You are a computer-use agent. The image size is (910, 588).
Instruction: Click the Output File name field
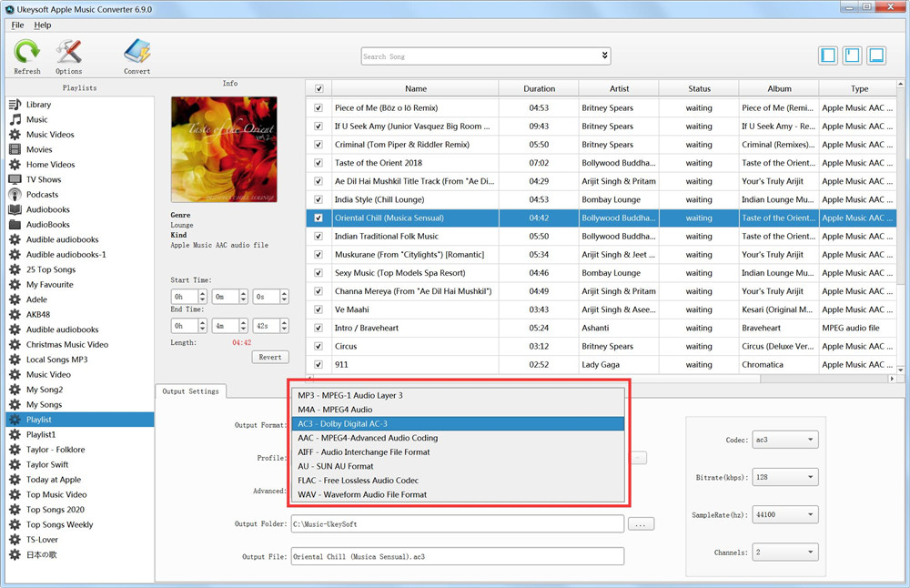click(458, 557)
